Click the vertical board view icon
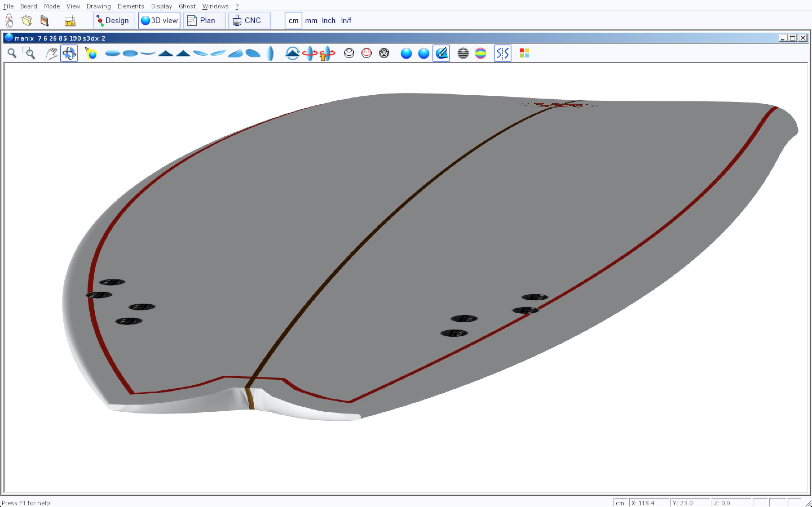The height and width of the screenshot is (507, 812). tap(270, 53)
